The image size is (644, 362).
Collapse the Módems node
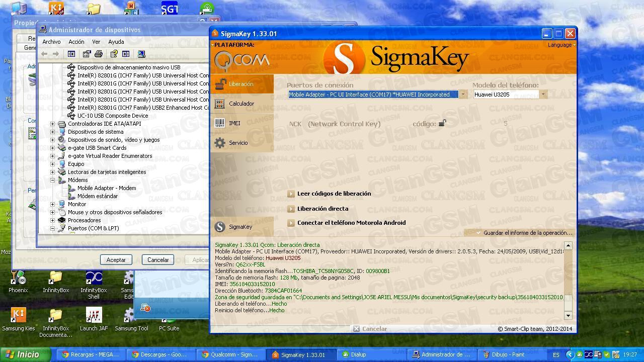[52, 180]
